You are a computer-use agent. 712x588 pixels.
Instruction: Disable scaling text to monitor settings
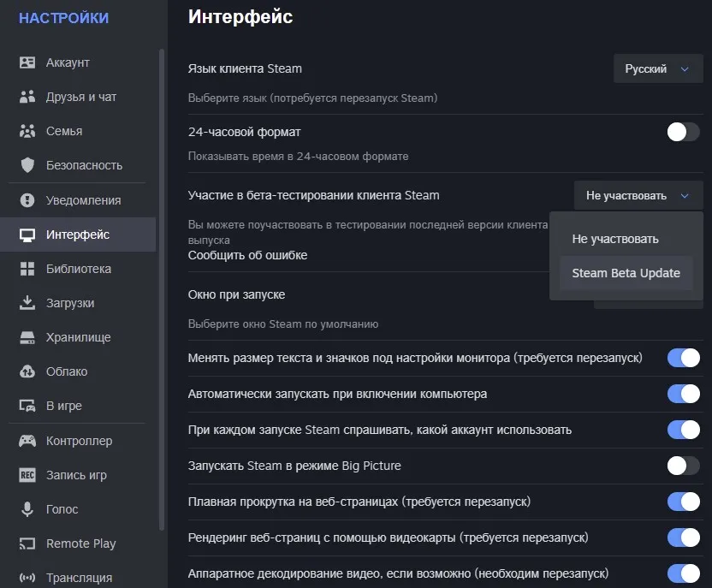tap(684, 358)
